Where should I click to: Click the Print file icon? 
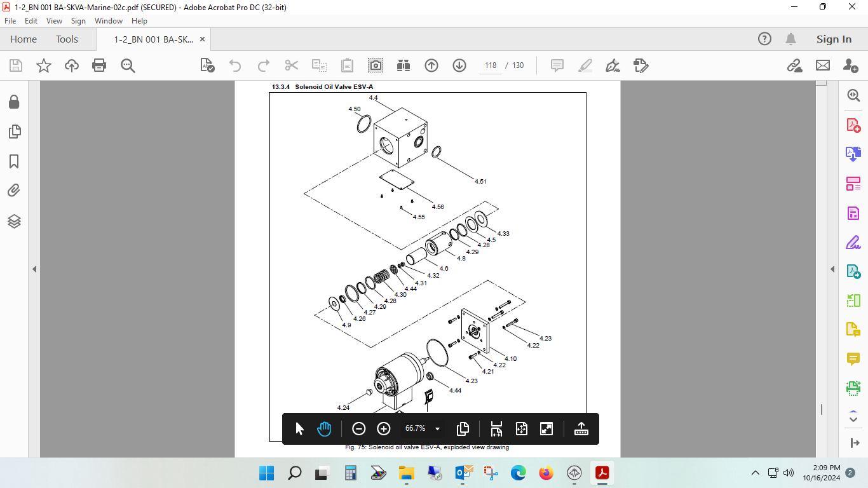[x=99, y=65]
